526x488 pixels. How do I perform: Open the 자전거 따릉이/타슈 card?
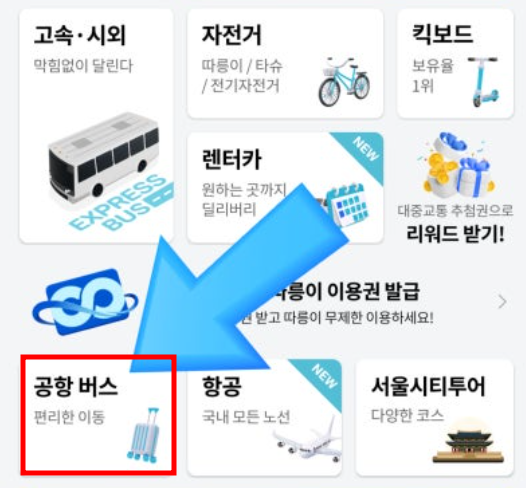coord(285,64)
